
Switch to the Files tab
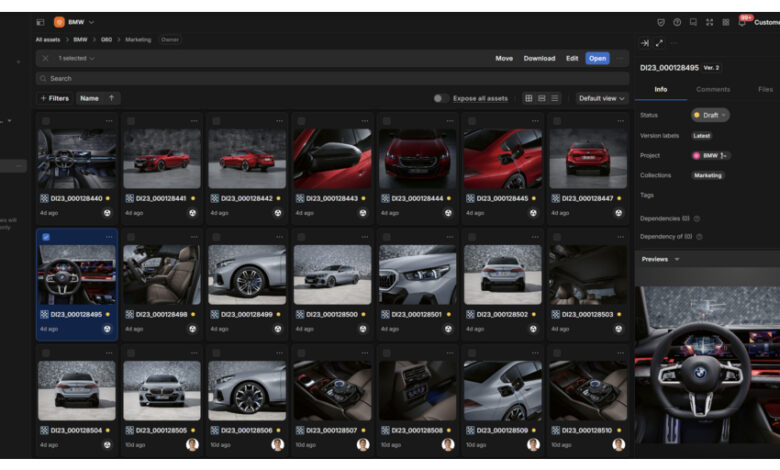[x=765, y=89]
